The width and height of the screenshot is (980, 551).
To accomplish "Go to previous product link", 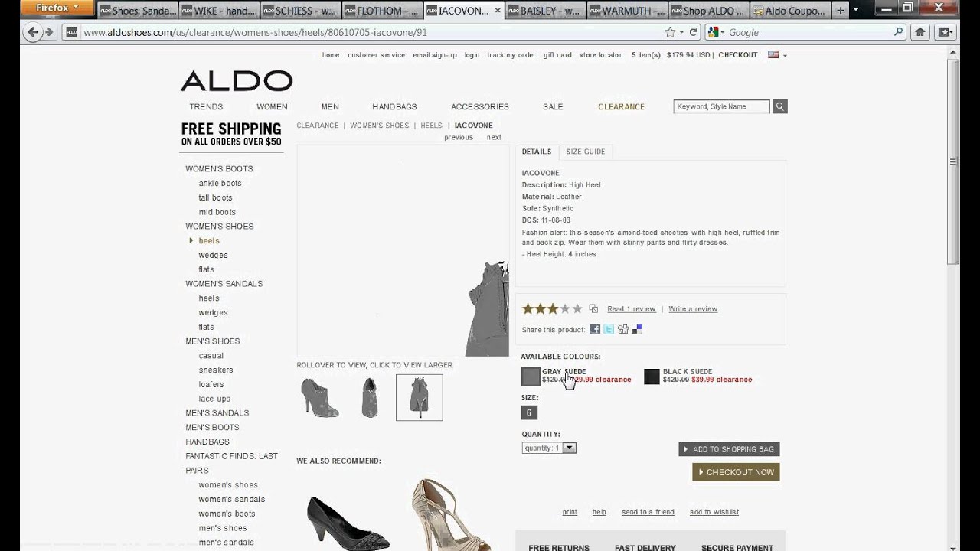I will pyautogui.click(x=459, y=138).
